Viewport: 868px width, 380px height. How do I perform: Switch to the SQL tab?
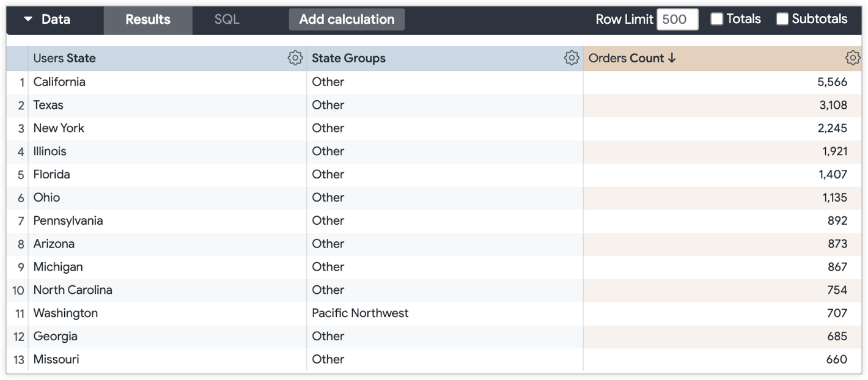(227, 20)
